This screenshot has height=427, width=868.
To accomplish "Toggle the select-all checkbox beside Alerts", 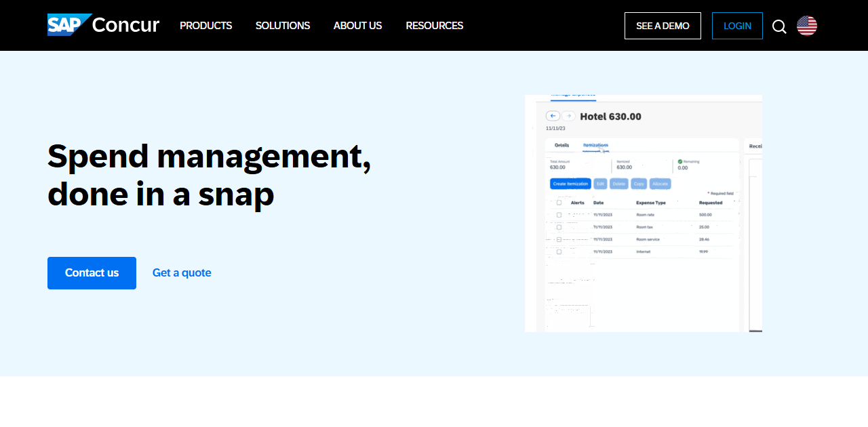I will (x=559, y=203).
